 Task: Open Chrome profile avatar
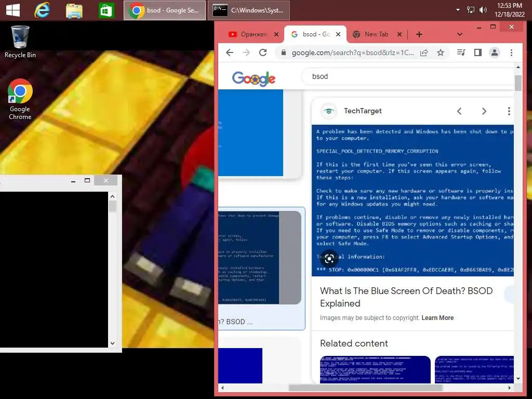point(495,52)
